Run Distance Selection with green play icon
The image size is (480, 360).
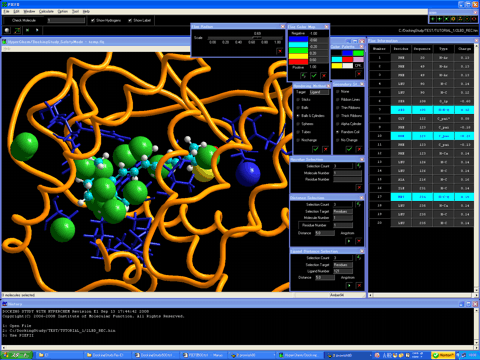pyautogui.click(x=349, y=241)
